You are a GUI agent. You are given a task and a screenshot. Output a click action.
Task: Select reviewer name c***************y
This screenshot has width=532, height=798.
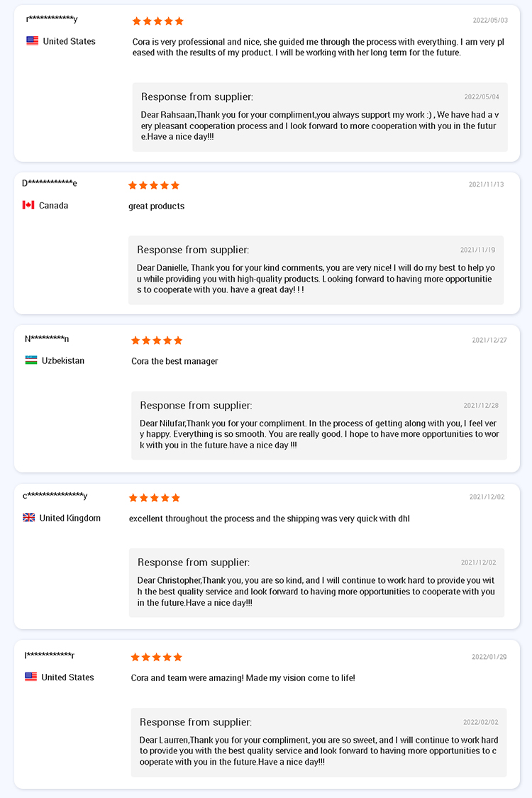point(55,496)
